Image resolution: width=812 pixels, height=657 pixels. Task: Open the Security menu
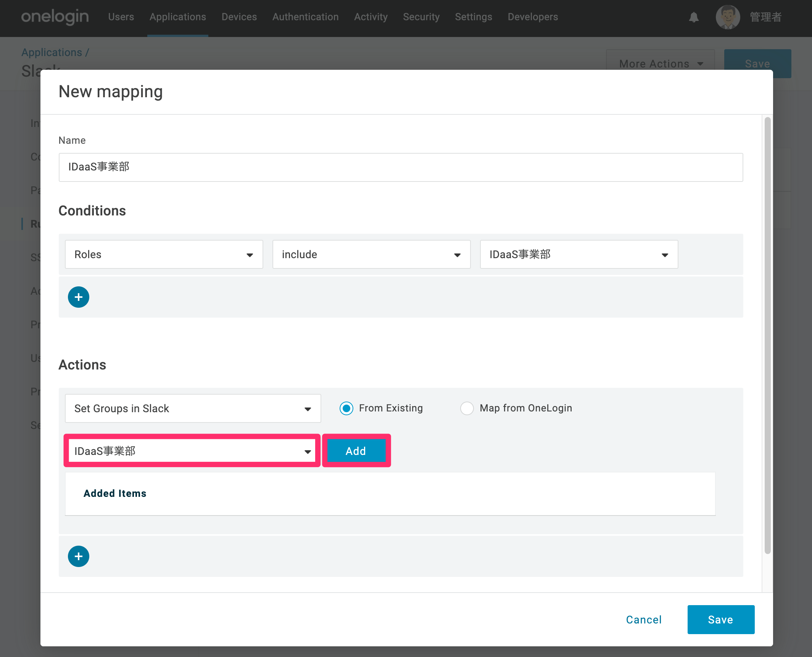(421, 17)
